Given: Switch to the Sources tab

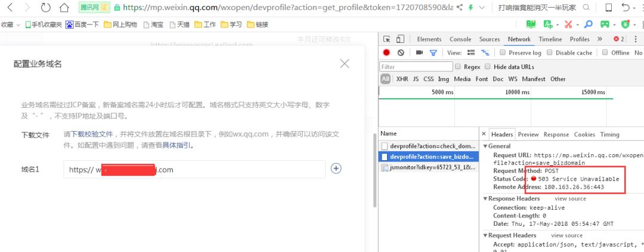Looking at the screenshot, I should pyautogui.click(x=490, y=39).
